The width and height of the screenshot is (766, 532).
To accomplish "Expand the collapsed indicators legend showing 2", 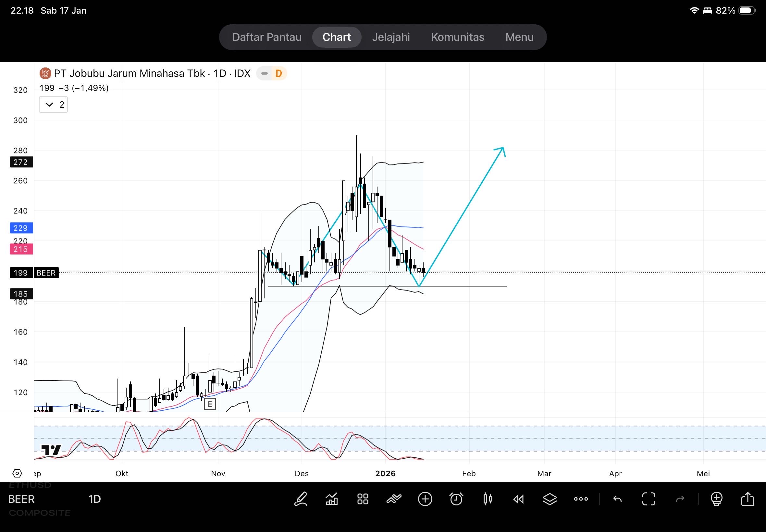I will click(53, 105).
